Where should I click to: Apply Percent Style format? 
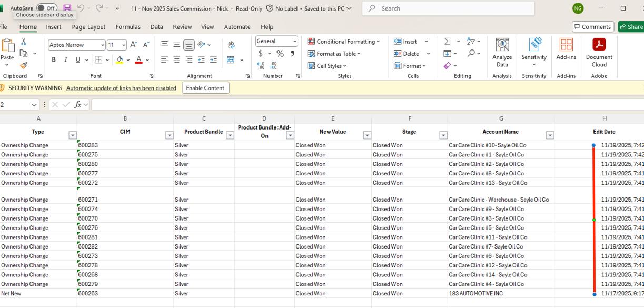(x=280, y=54)
